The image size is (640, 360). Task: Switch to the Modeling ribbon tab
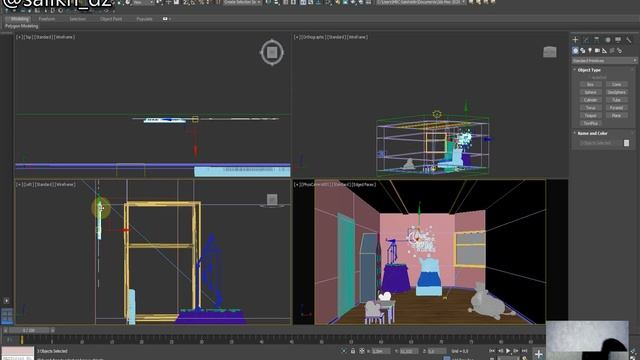19,19
